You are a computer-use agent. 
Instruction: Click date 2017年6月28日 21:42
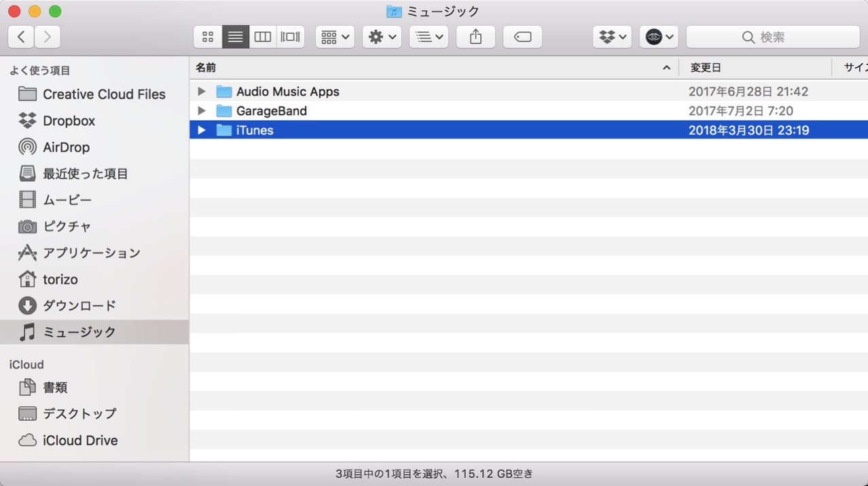click(x=748, y=91)
